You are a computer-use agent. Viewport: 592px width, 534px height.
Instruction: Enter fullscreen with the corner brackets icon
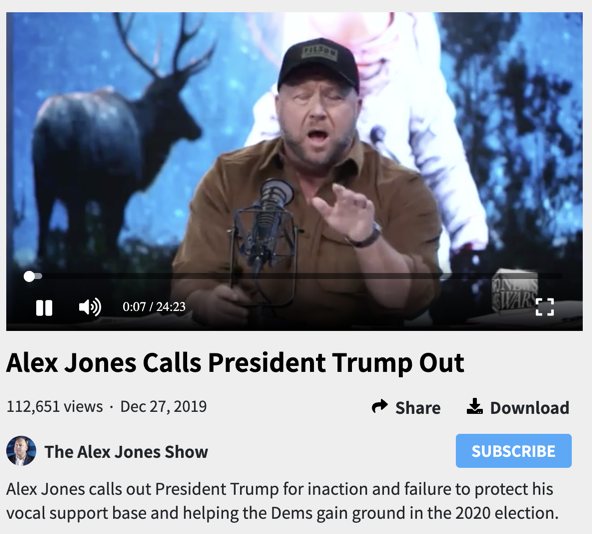[x=545, y=307]
